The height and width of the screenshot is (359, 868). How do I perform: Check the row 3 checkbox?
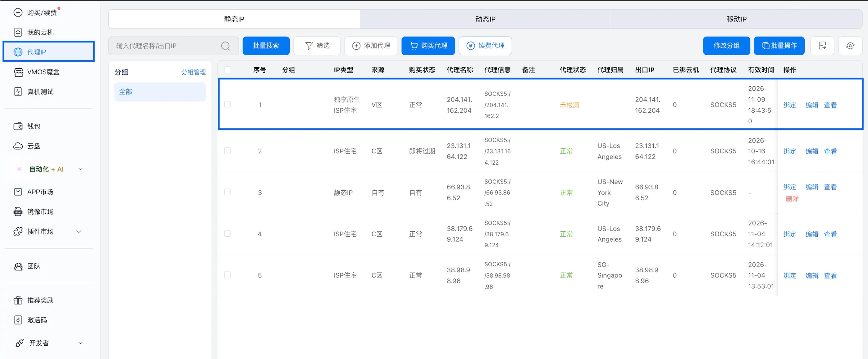[227, 192]
